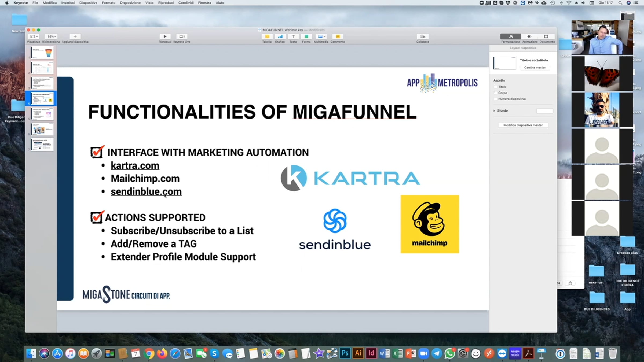Open the Inserisci menu

click(x=68, y=3)
